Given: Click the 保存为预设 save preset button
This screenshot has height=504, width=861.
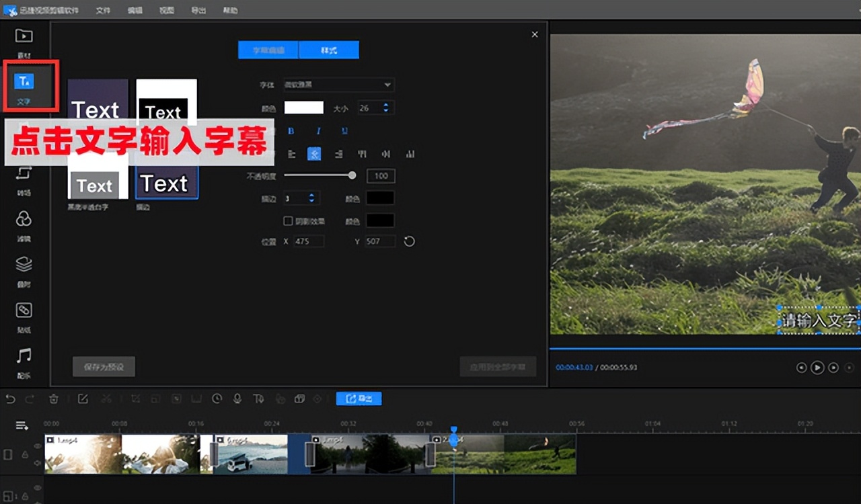Looking at the screenshot, I should point(104,367).
